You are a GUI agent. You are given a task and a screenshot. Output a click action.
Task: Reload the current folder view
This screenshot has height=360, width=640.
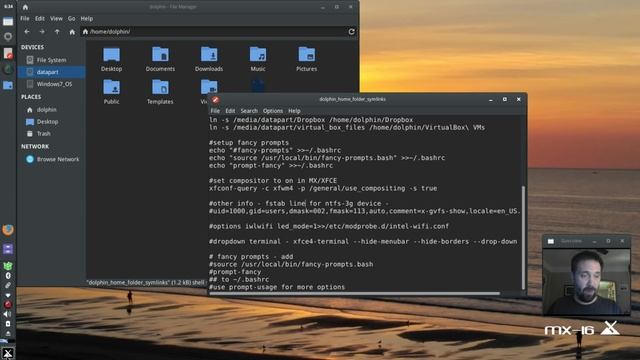pyautogui.click(x=351, y=31)
